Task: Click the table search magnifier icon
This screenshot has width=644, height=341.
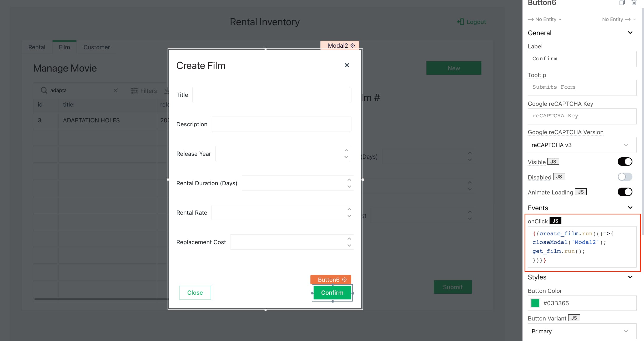Action: pos(44,90)
